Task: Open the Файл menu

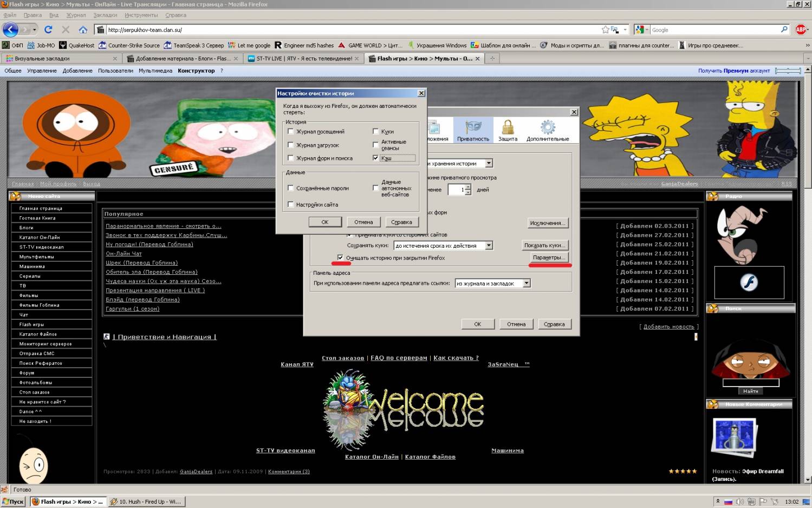Action: point(10,15)
